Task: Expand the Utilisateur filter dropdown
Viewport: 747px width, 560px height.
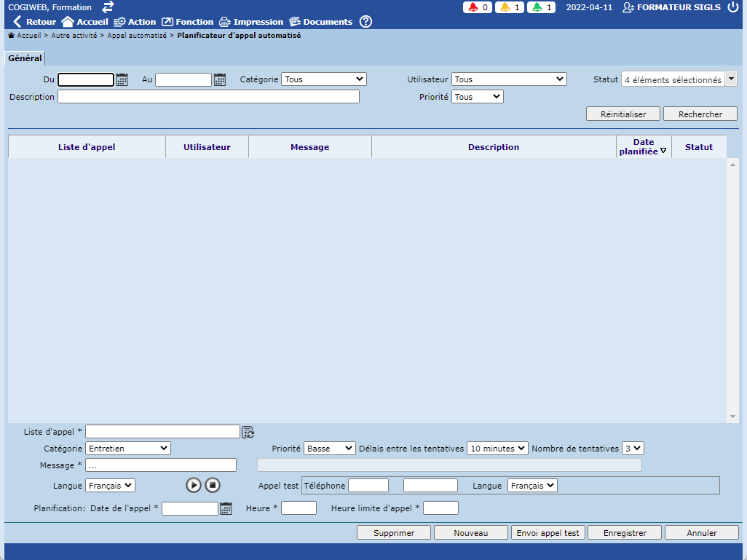Action: click(509, 79)
